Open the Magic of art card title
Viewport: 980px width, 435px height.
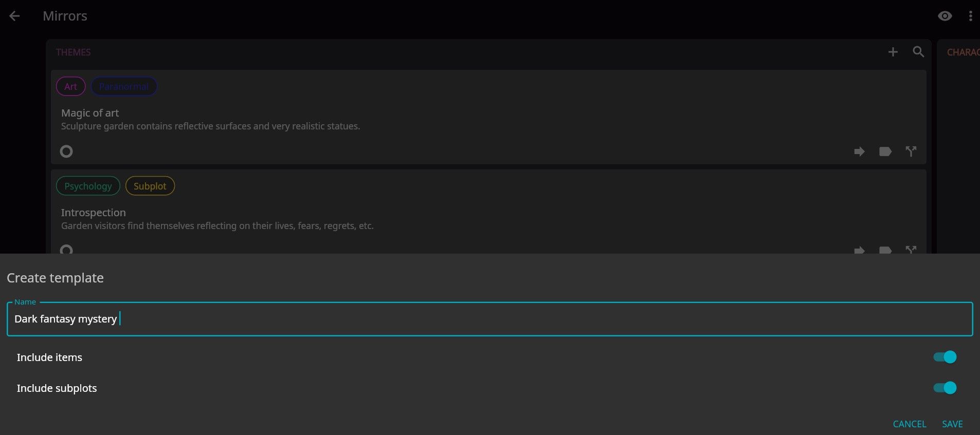90,113
